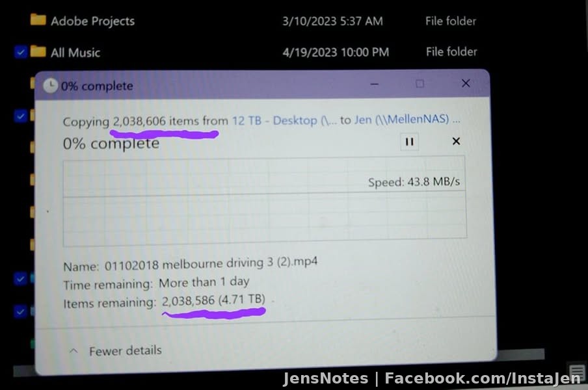Screen dimensions: 588x390
Task: Click the "Speed: 43.8 MB/s" label
Action: coord(414,182)
